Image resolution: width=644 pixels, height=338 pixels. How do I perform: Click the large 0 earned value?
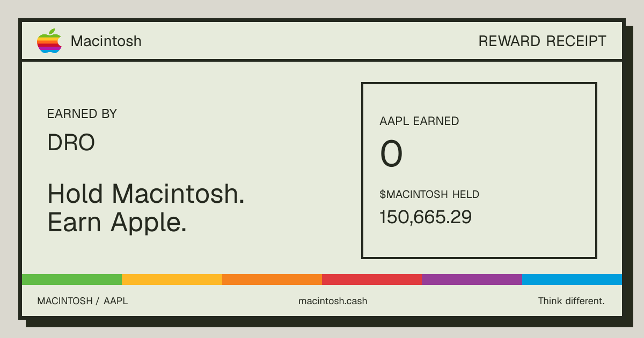click(391, 155)
